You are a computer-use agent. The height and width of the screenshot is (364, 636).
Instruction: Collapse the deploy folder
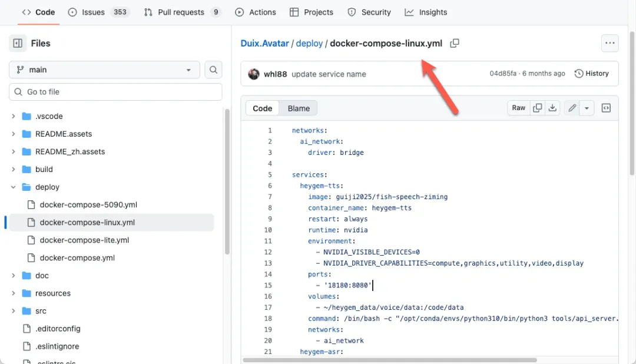(x=14, y=187)
